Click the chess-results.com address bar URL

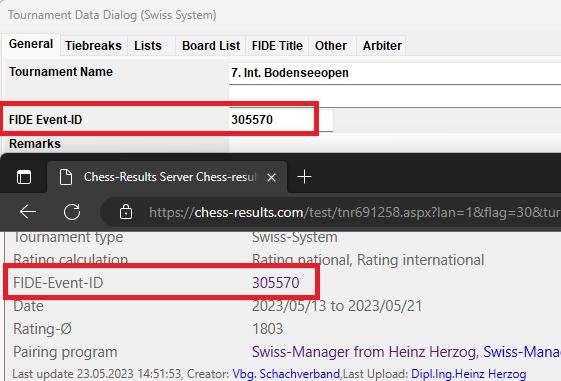(354, 213)
